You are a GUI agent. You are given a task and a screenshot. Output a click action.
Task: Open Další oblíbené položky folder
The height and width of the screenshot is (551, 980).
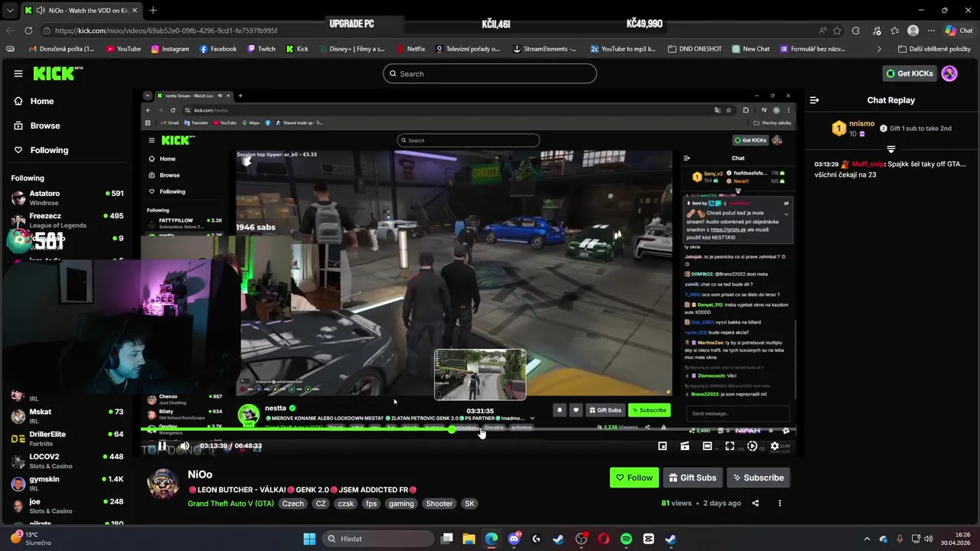[x=934, y=49]
